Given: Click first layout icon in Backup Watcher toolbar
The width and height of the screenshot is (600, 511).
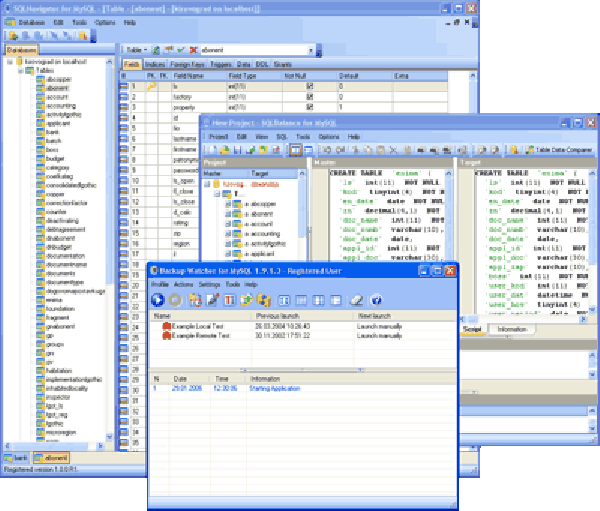Looking at the screenshot, I should [x=284, y=300].
